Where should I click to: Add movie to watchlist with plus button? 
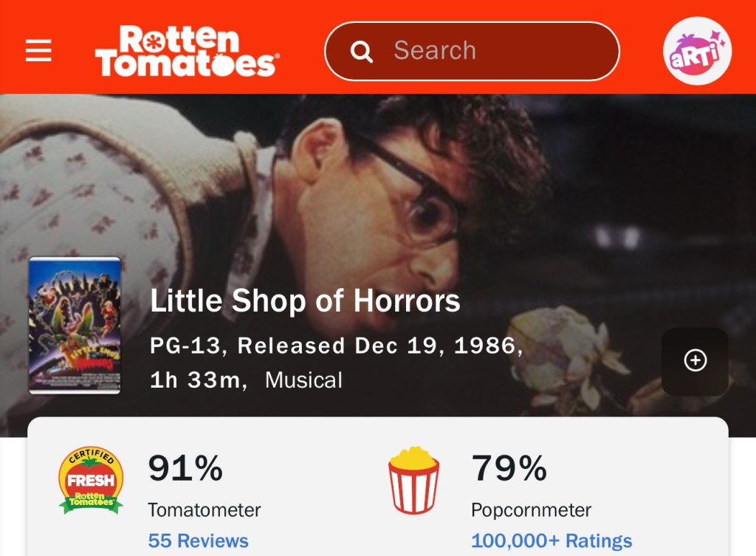(x=695, y=360)
